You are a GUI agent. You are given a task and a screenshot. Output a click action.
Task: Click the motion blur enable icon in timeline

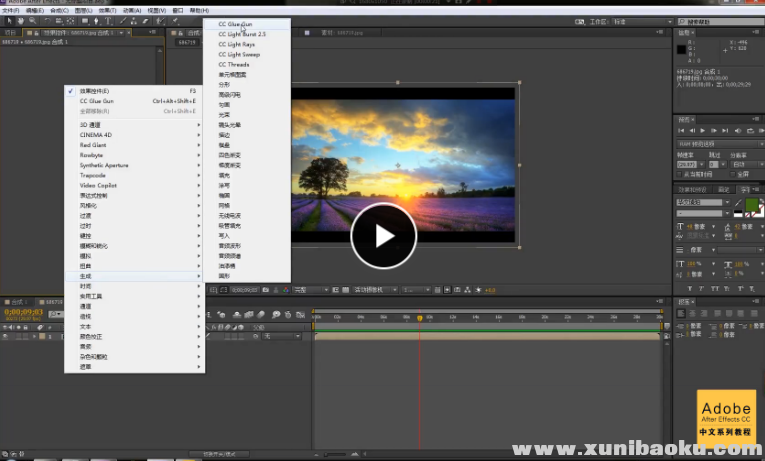(260, 316)
